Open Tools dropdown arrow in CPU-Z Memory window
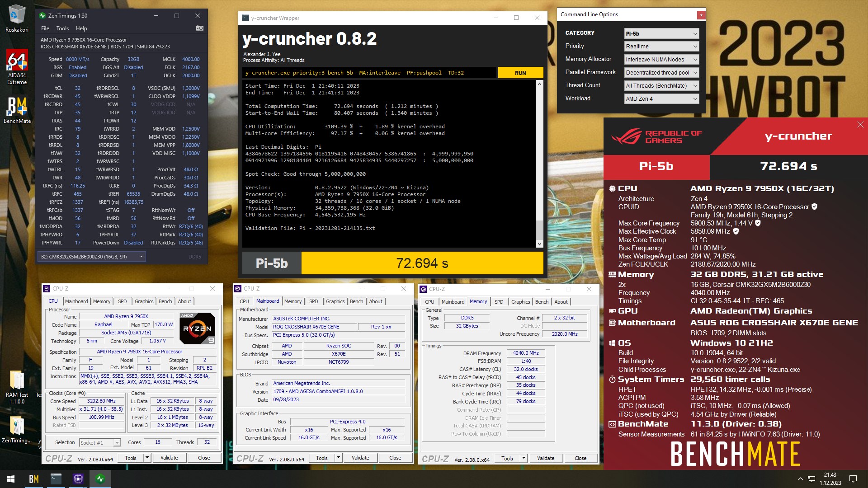The height and width of the screenshot is (488, 868). click(x=524, y=458)
